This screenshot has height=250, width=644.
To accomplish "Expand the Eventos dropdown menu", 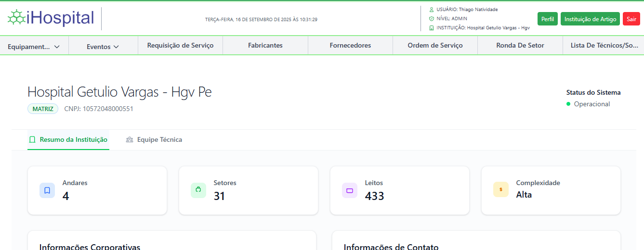I will (103, 47).
